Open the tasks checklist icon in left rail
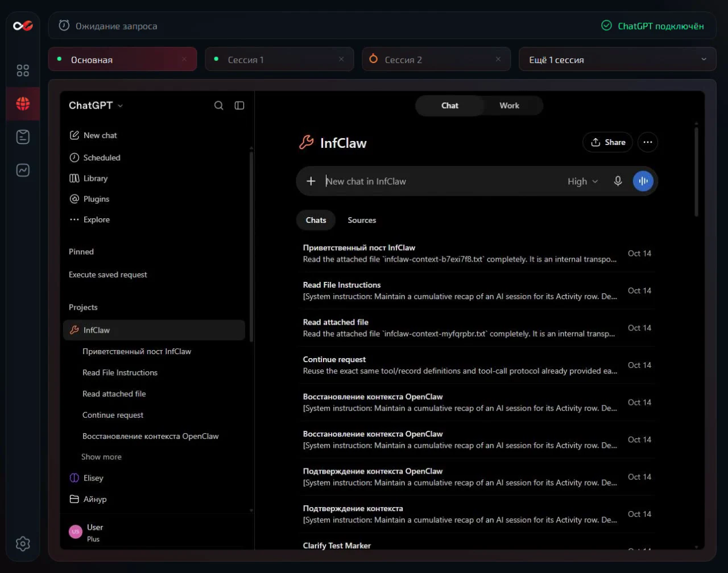The height and width of the screenshot is (573, 728). pyautogui.click(x=23, y=136)
